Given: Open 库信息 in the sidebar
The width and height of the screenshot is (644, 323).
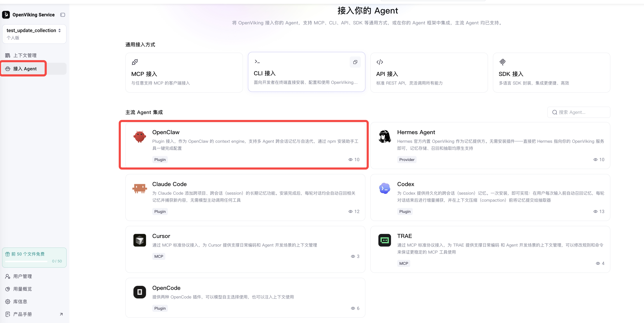Looking at the screenshot, I should pos(34,302).
